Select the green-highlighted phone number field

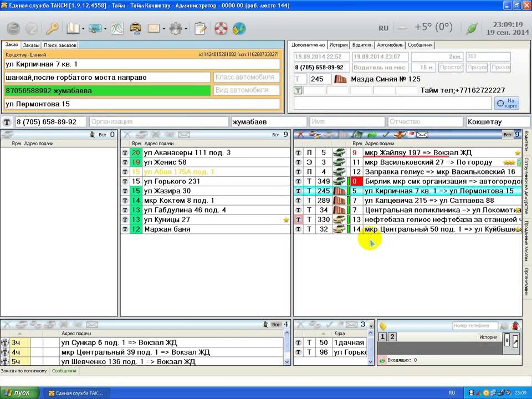(x=108, y=90)
